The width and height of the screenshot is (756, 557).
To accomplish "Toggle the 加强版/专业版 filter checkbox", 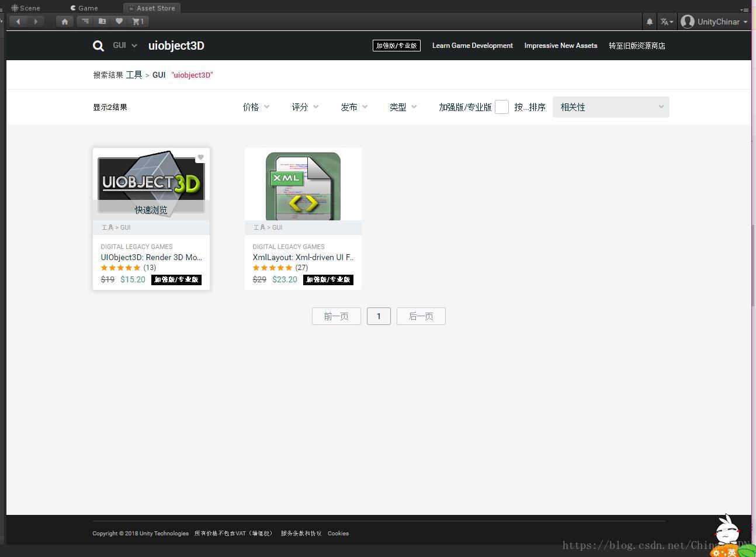I will coord(502,107).
